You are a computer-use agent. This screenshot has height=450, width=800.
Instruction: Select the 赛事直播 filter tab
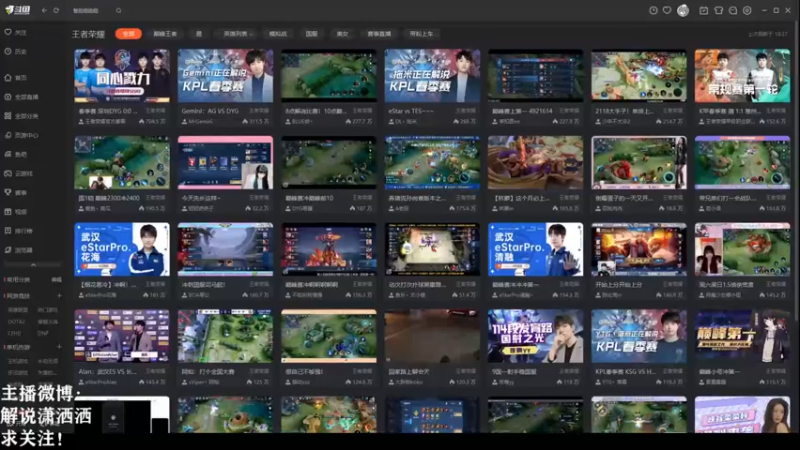coord(379,34)
